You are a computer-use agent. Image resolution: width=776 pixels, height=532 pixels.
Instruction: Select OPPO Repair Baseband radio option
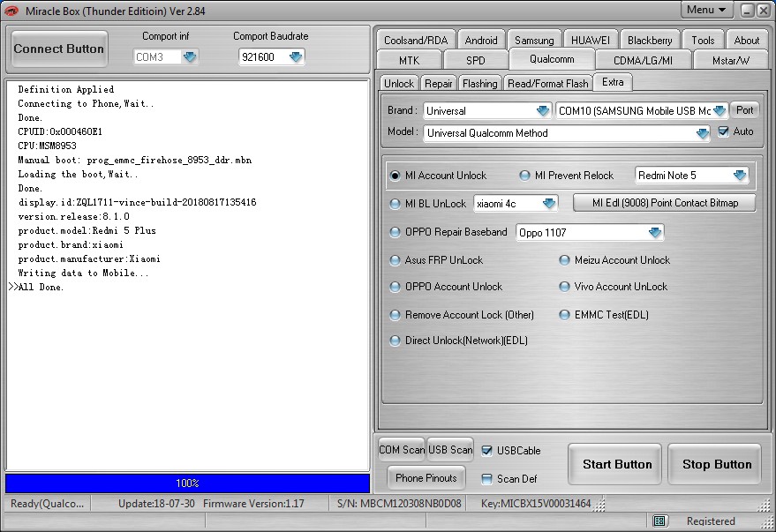click(395, 232)
